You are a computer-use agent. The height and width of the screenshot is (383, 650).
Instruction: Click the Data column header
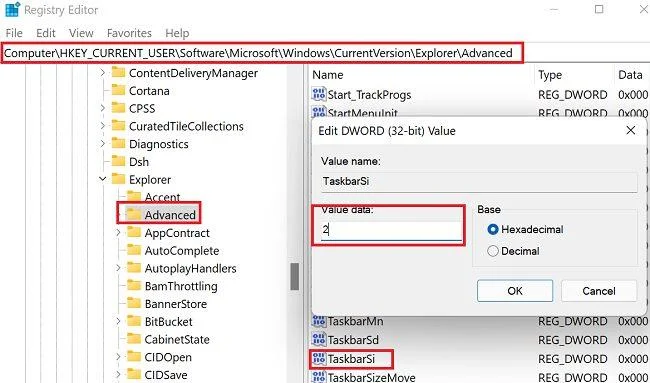(631, 75)
